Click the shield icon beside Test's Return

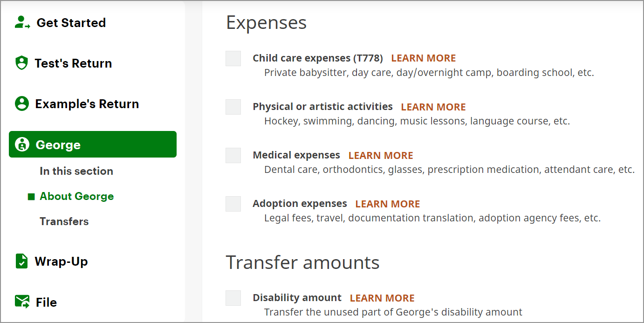coord(21,63)
